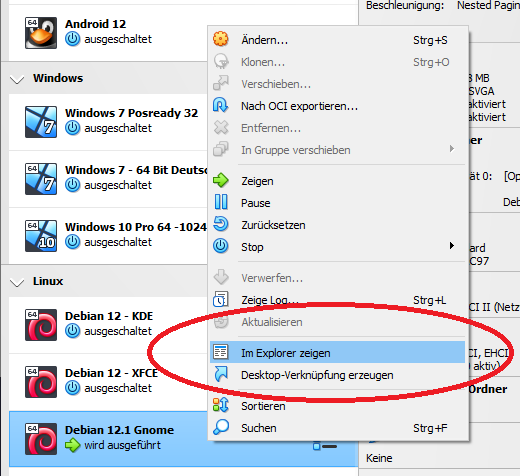Click Windows 10 Pro 64 machine thumbnail icon
520x476 pixels.
coord(41,236)
